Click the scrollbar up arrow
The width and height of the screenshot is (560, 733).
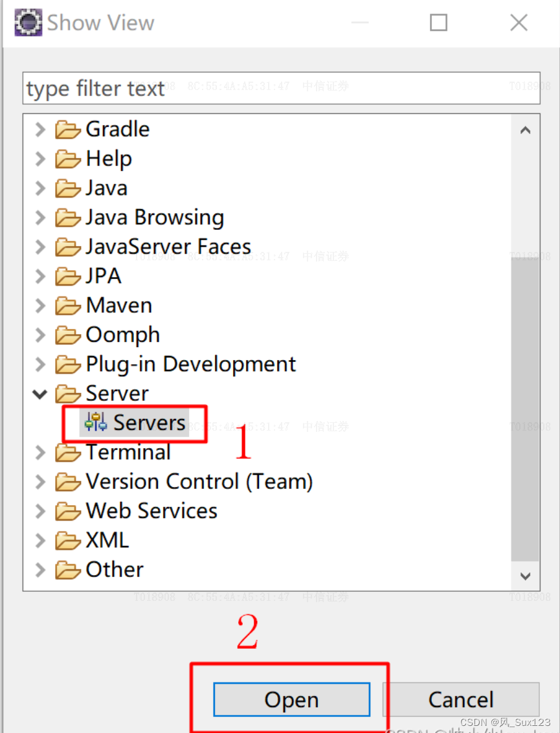(x=526, y=130)
